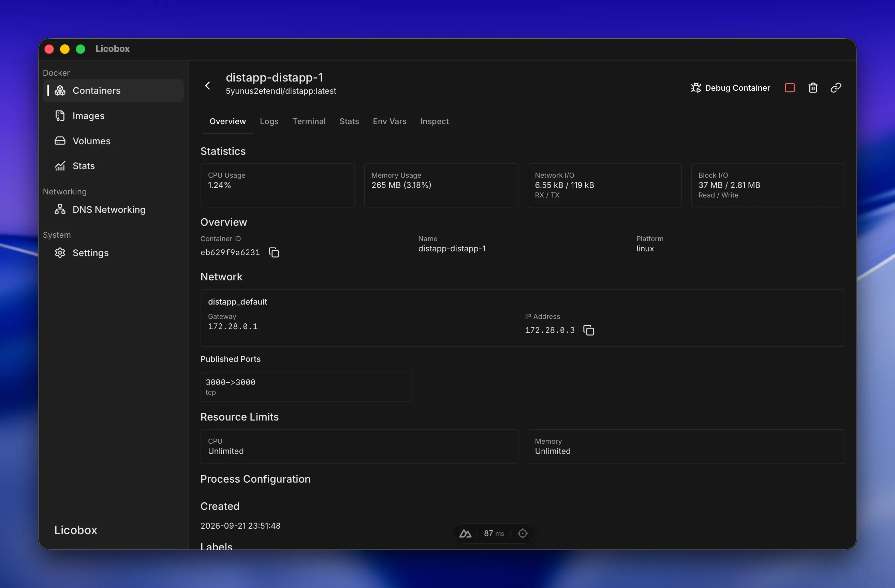Click the CPU Unlimited resource limit card

(359, 447)
